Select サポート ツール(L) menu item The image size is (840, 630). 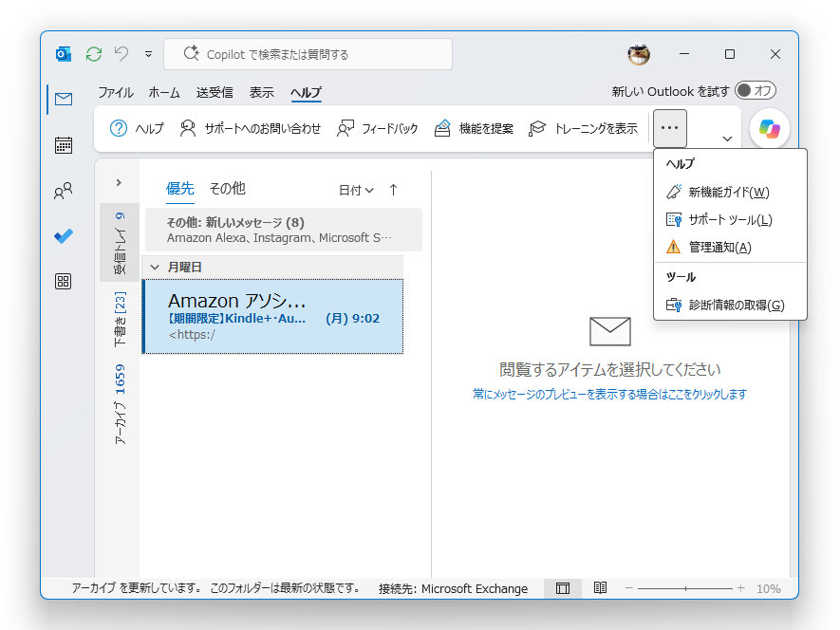(730, 219)
